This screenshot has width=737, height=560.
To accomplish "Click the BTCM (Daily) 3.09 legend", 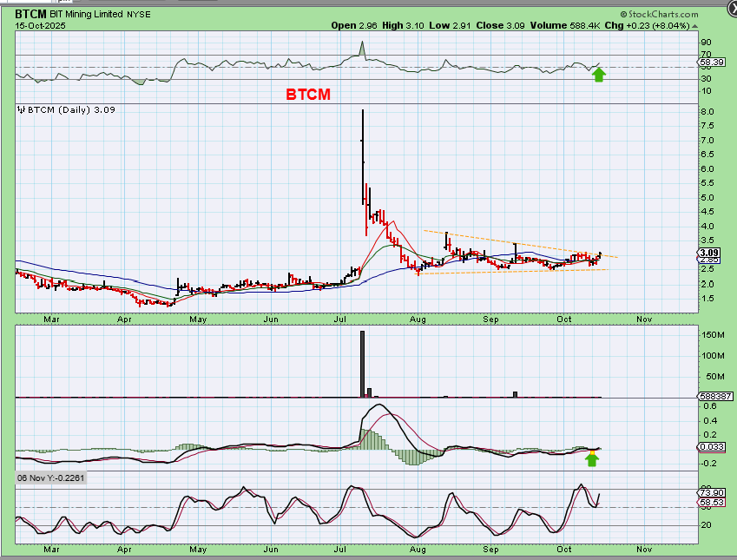I will pos(71,109).
